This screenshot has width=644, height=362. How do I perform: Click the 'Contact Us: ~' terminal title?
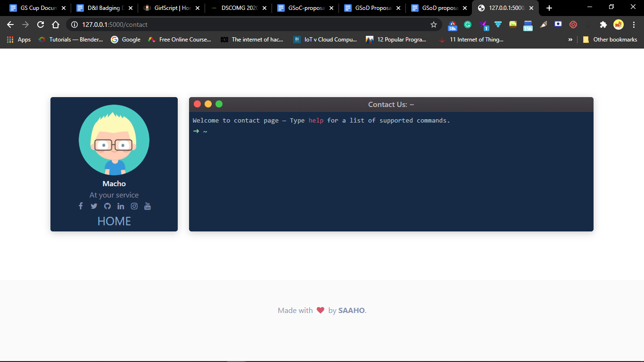(391, 105)
